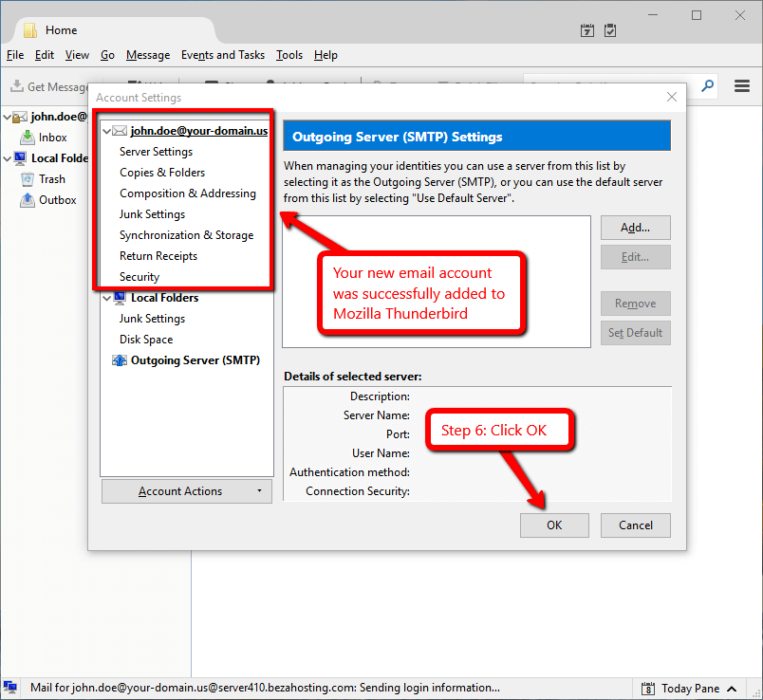Collapse john.doe account in the settings tree

click(106, 131)
